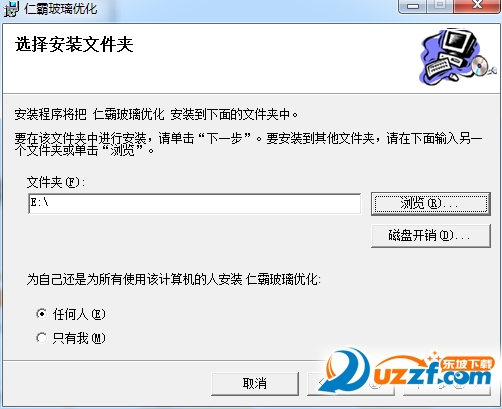Click the installer icon in the title bar

pyautogui.click(x=12, y=9)
